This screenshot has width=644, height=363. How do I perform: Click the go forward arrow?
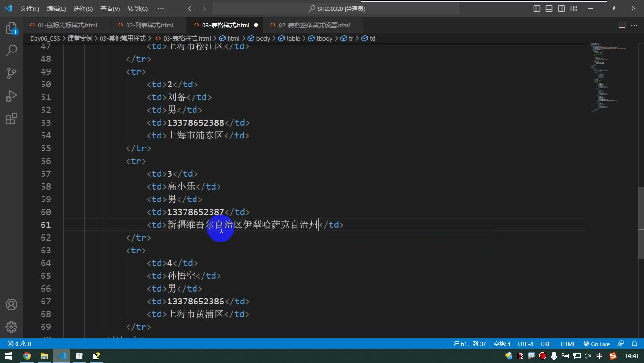click(x=203, y=9)
